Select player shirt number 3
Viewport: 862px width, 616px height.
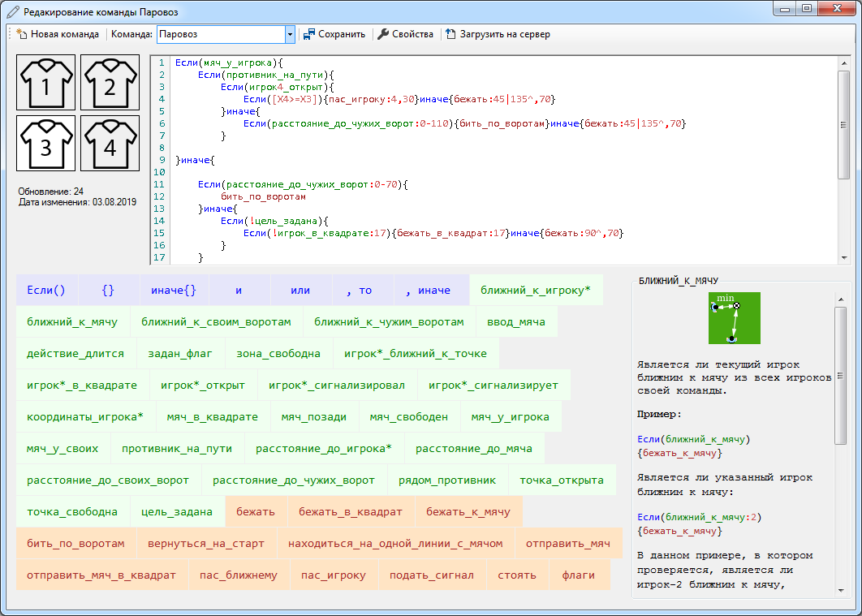tap(46, 144)
